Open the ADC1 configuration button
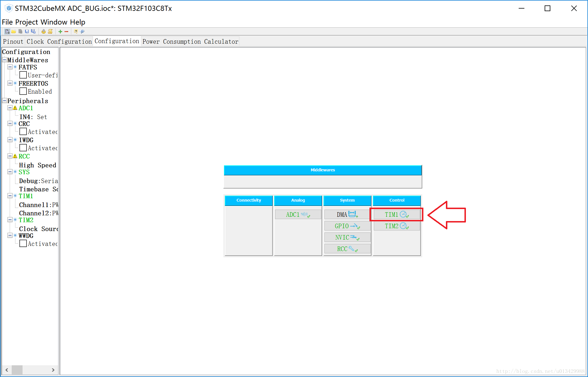This screenshot has width=588, height=377. (298, 214)
